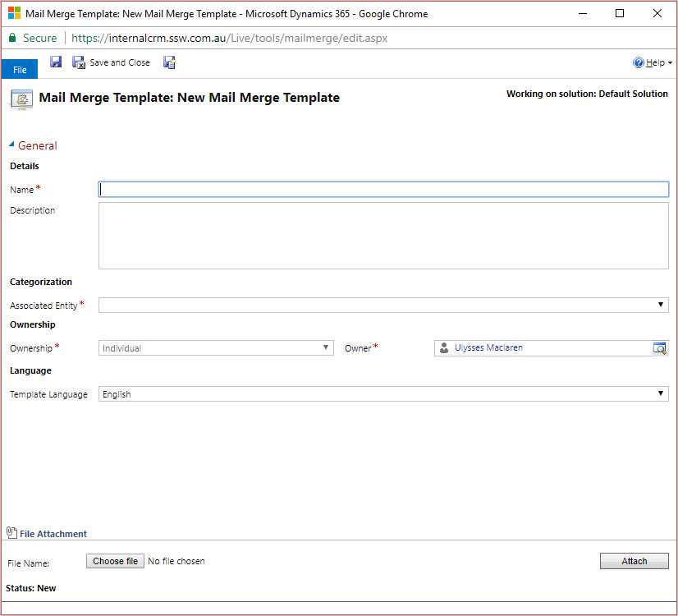The height and width of the screenshot is (616, 678).
Task: Click the Attach button
Action: 634,561
